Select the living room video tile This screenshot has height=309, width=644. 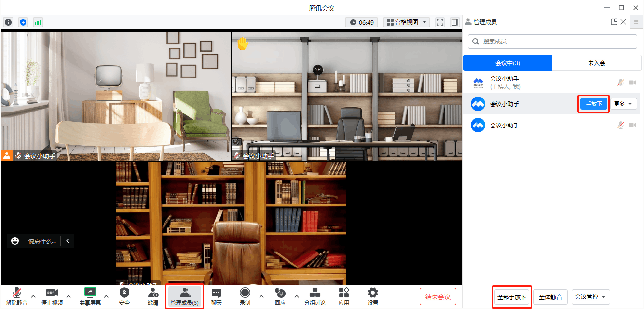116,96
